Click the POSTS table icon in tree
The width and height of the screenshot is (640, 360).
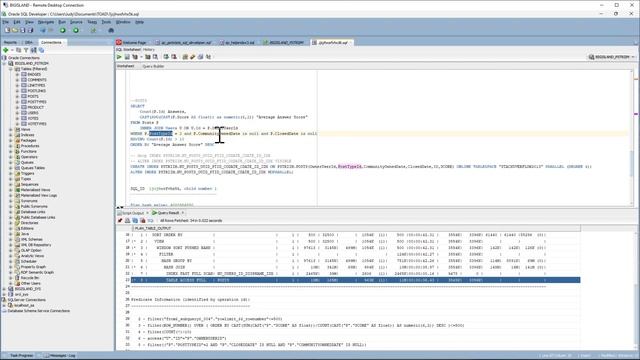[24, 96]
